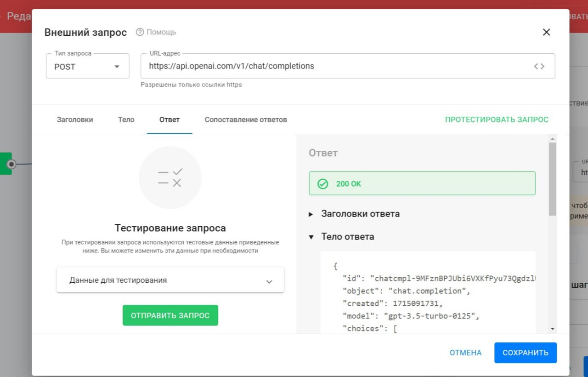Open the Сопоставление ответов tab
Screen dimensions: 588x377
click(246, 120)
